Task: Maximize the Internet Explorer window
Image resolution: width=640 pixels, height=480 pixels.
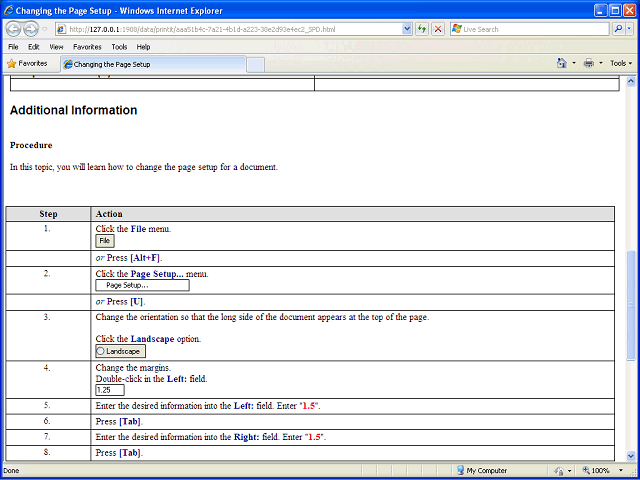Action: click(615, 11)
